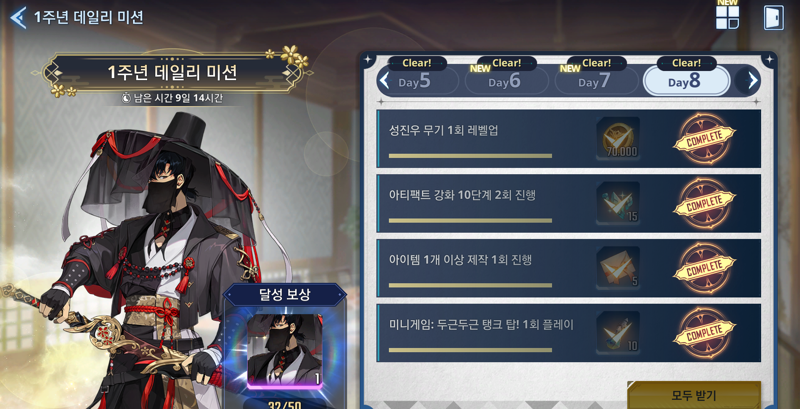Click COMPLETE stamp for 아티팩트 강화 mission

point(705,203)
